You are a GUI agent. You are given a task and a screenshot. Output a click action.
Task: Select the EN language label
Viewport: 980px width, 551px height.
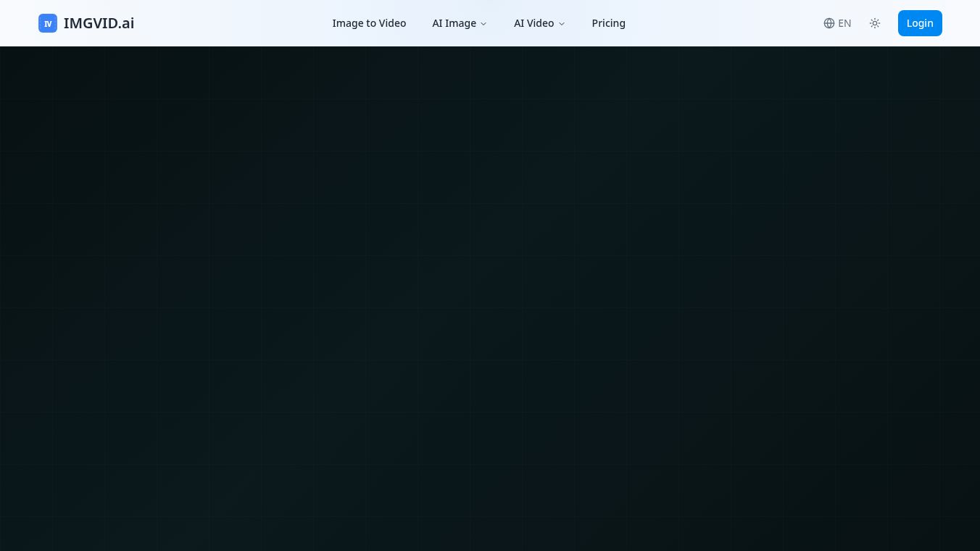point(844,23)
